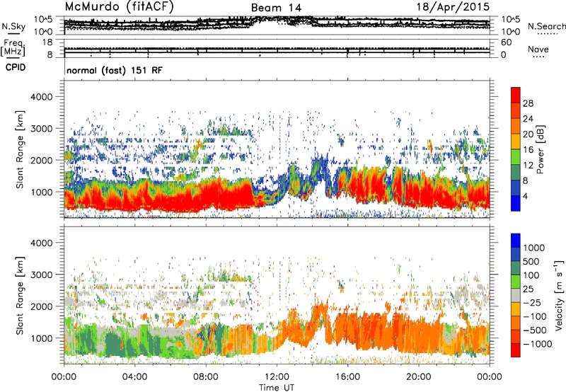The image size is (566, 392).
Task: Click the 'Nave' legend label
Action: pyautogui.click(x=538, y=49)
